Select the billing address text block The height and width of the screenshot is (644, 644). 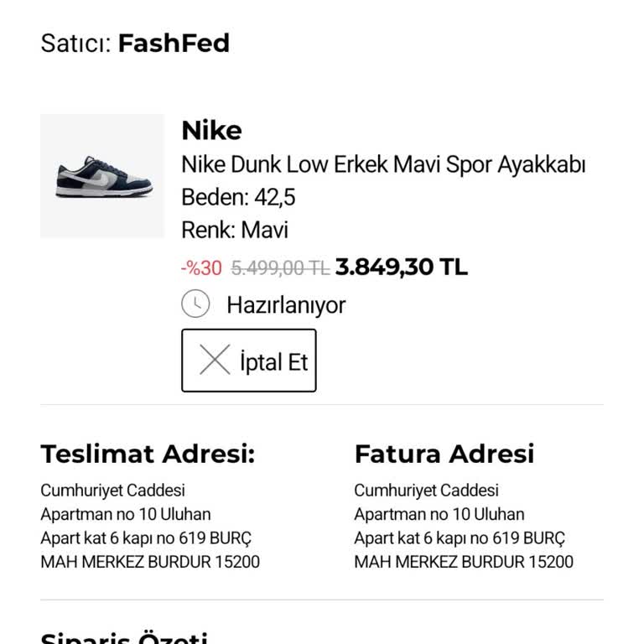(x=464, y=526)
